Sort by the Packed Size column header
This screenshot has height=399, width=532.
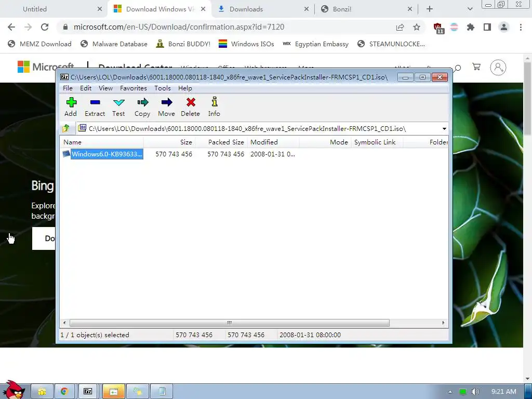(x=221, y=142)
